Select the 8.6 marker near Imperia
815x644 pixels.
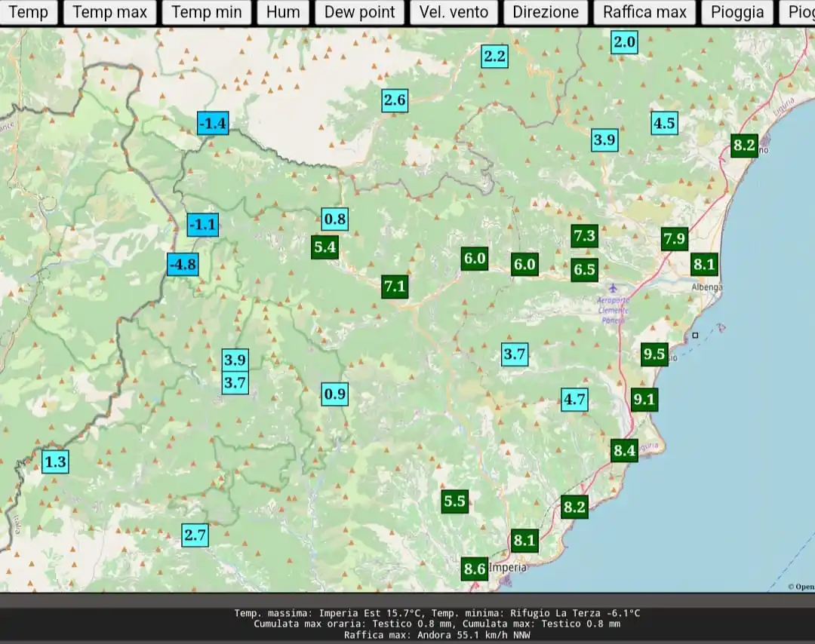click(x=474, y=569)
